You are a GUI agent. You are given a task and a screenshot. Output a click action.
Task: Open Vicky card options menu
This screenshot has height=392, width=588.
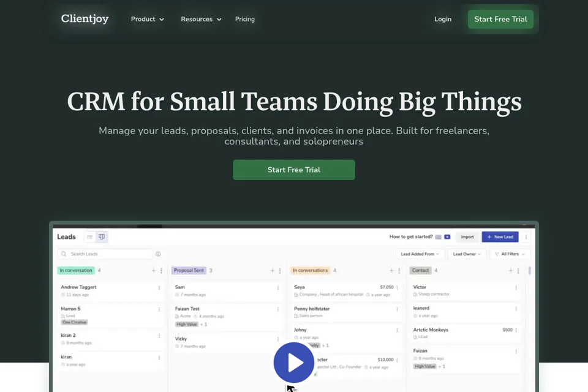point(278,339)
